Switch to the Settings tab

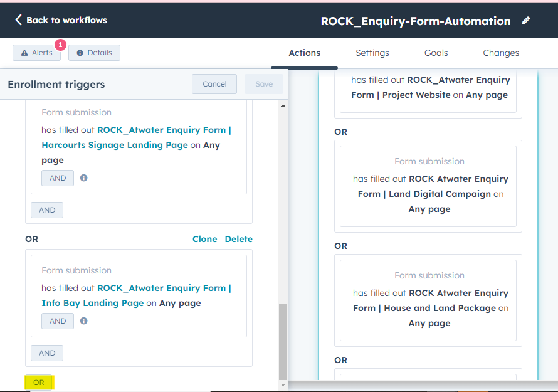pyautogui.click(x=372, y=53)
